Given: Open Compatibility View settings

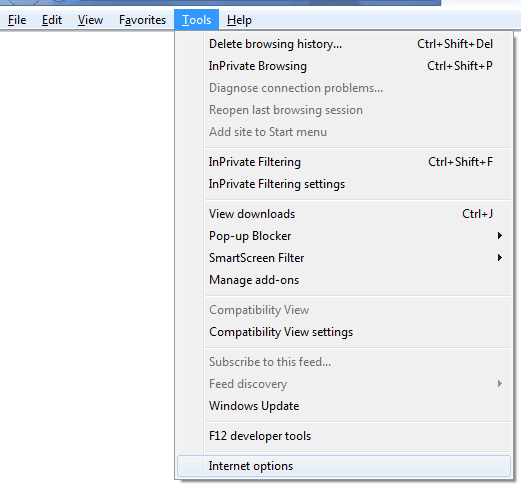Looking at the screenshot, I should pos(344,332).
